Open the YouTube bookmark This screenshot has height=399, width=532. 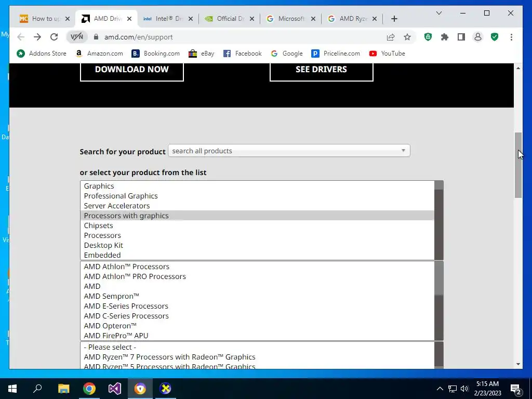coord(387,54)
